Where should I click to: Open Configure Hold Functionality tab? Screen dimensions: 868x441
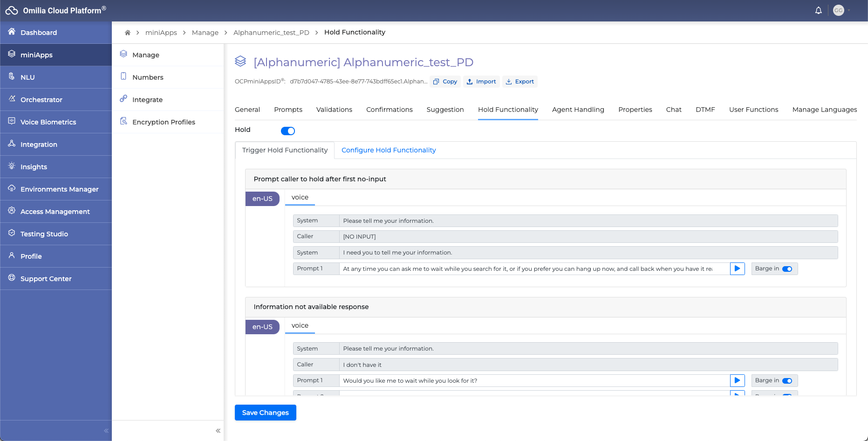point(389,150)
